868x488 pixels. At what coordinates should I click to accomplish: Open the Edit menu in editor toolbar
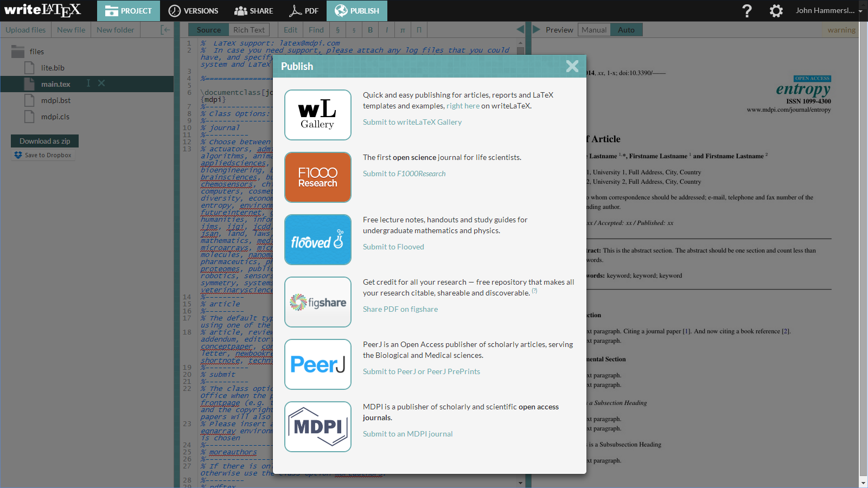290,30
